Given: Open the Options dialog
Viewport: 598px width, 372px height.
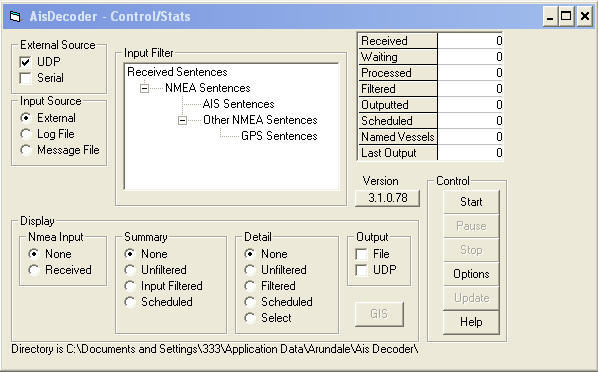Looking at the screenshot, I should tap(471, 274).
